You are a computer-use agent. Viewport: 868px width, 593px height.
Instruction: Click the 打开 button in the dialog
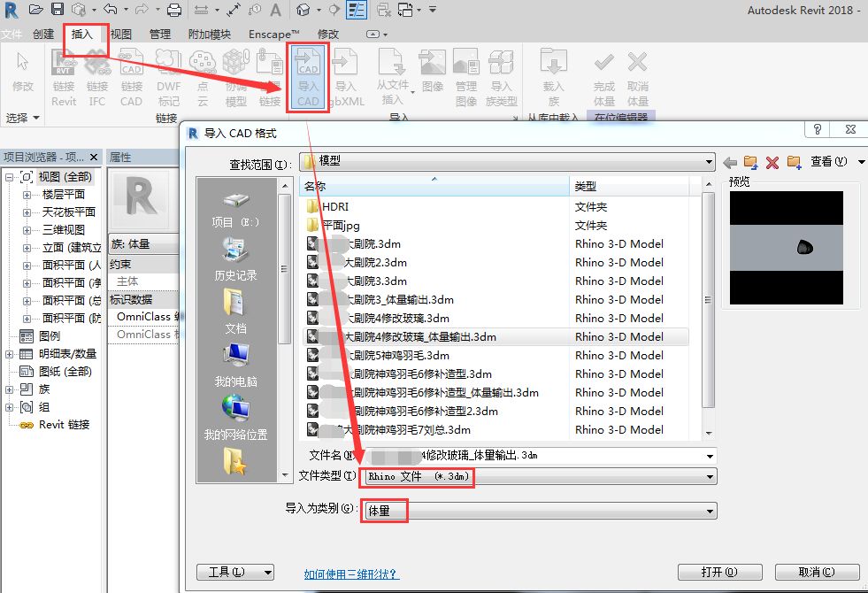tap(719, 572)
